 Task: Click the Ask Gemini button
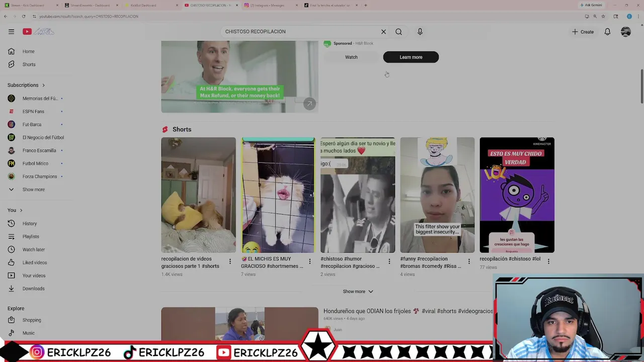[x=591, y=6]
